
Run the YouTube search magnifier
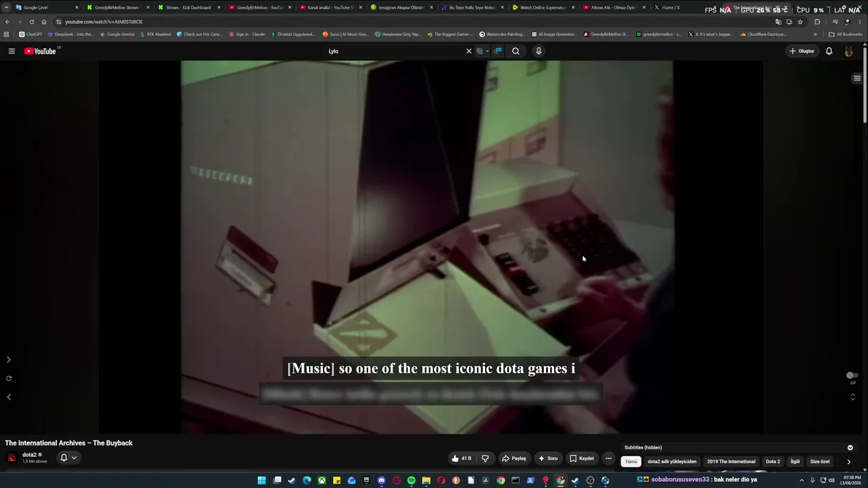pos(515,51)
